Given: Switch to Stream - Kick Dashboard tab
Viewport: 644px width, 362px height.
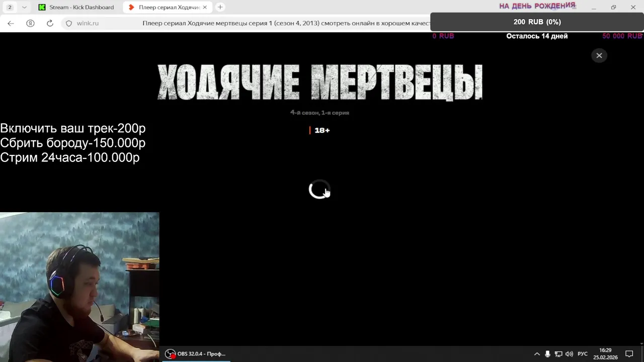Looking at the screenshot, I should [76, 7].
